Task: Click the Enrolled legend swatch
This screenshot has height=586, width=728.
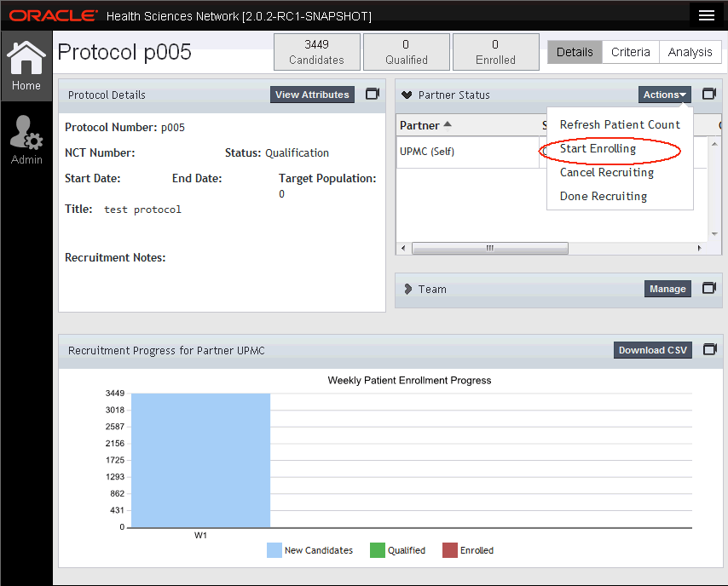Action: tap(449, 550)
